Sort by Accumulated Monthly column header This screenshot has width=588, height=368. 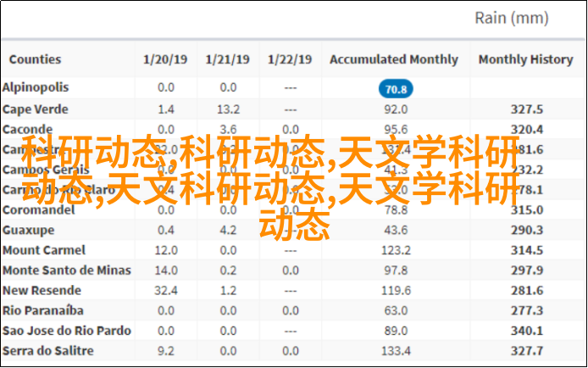[x=394, y=59]
